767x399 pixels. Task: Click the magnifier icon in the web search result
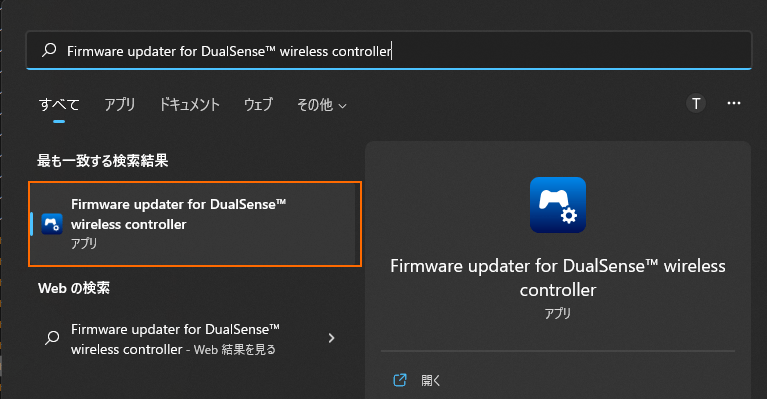52,338
